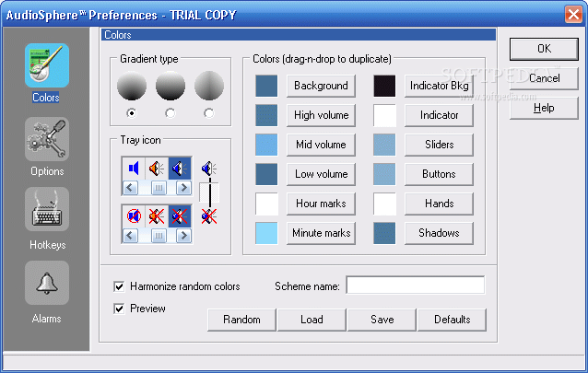588x373 pixels.
Task: Click the Hands color swatch
Action: pyautogui.click(x=384, y=204)
